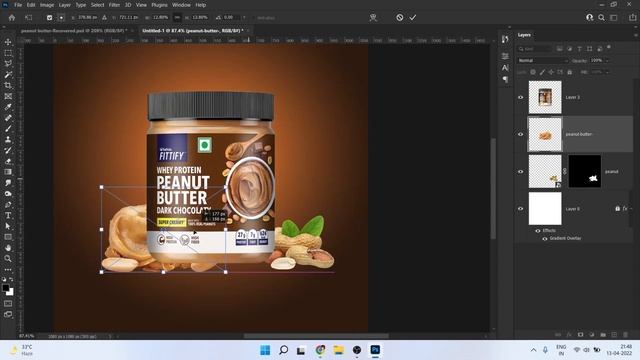Image resolution: width=640 pixels, height=360 pixels.
Task: Collapse Layer 0 effects list
Action: (x=631, y=209)
